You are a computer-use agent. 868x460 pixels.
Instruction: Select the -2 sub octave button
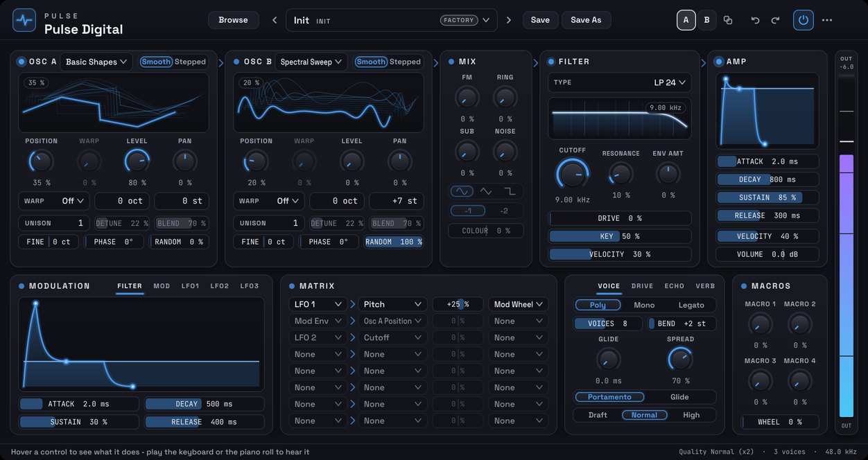pyautogui.click(x=504, y=211)
